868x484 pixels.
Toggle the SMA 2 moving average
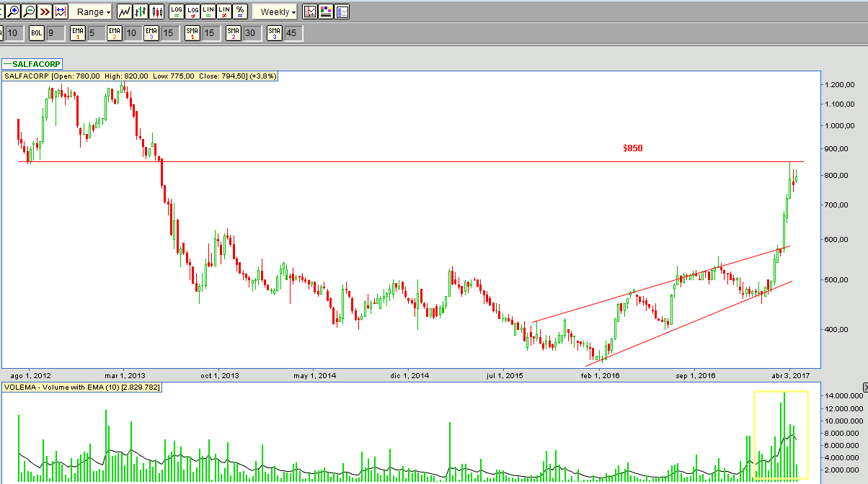[x=233, y=32]
